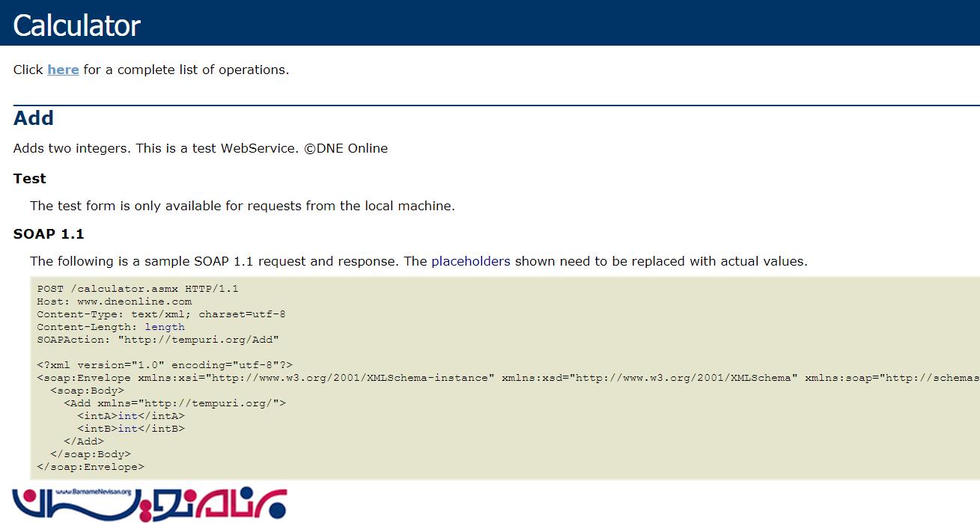This screenshot has width=980, height=523.
Task: Click the highlighted 'placeholders' word
Action: pos(471,261)
